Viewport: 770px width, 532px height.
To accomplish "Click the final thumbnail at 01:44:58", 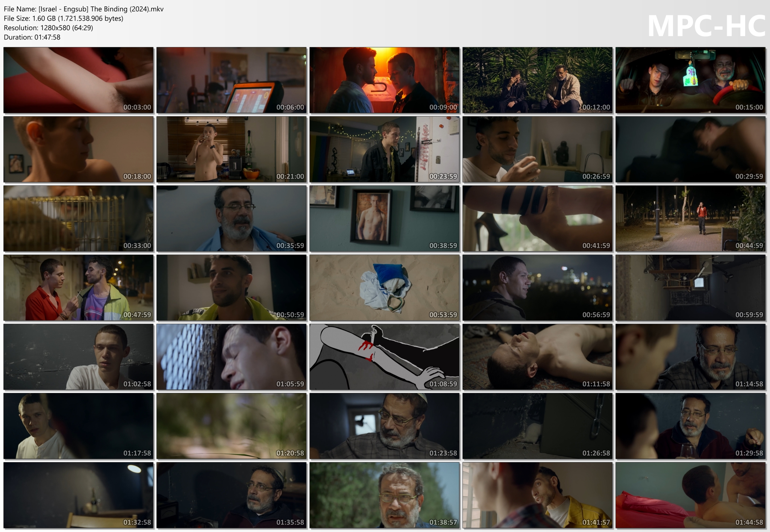I will pyautogui.click(x=690, y=495).
